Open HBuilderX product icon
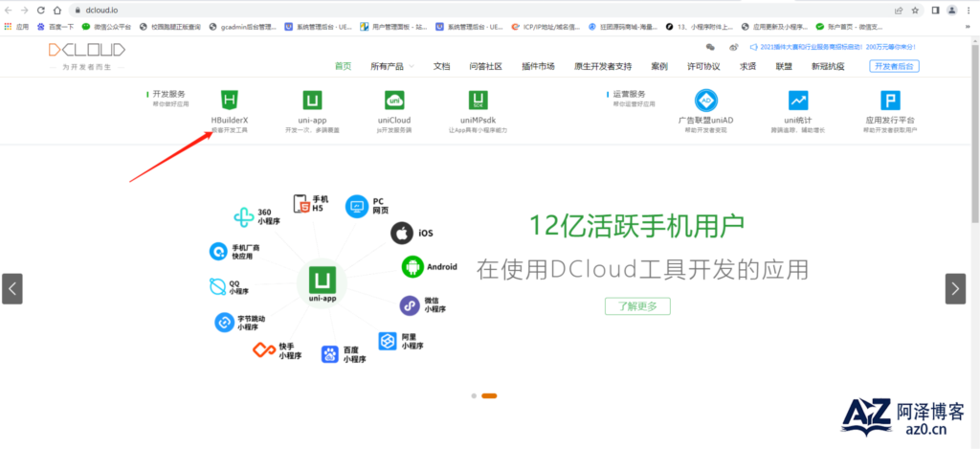 (x=230, y=100)
